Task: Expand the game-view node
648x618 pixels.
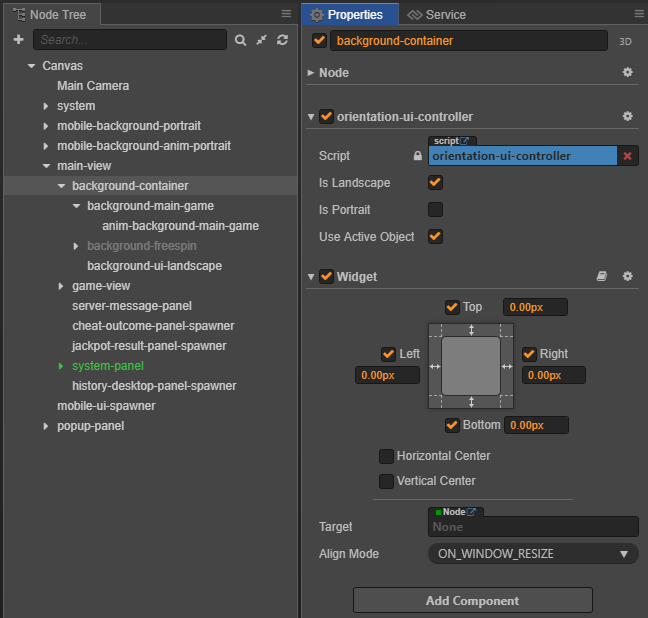Action: tap(61, 286)
